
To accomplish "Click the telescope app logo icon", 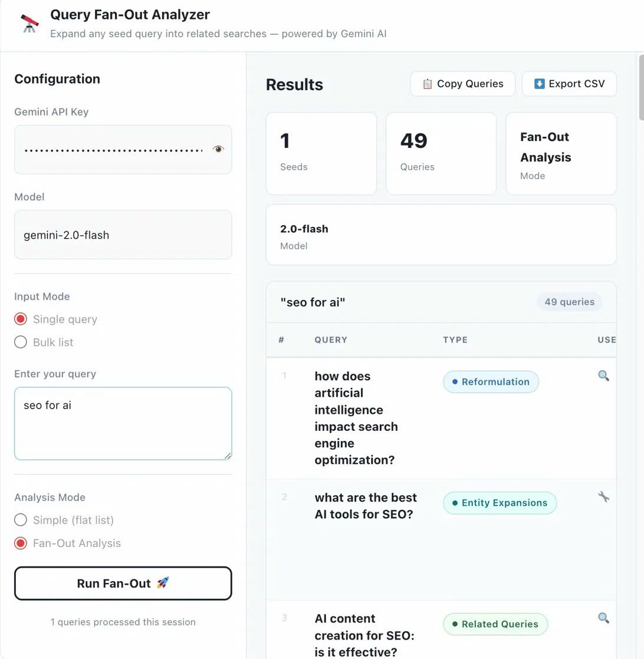I will point(29,24).
